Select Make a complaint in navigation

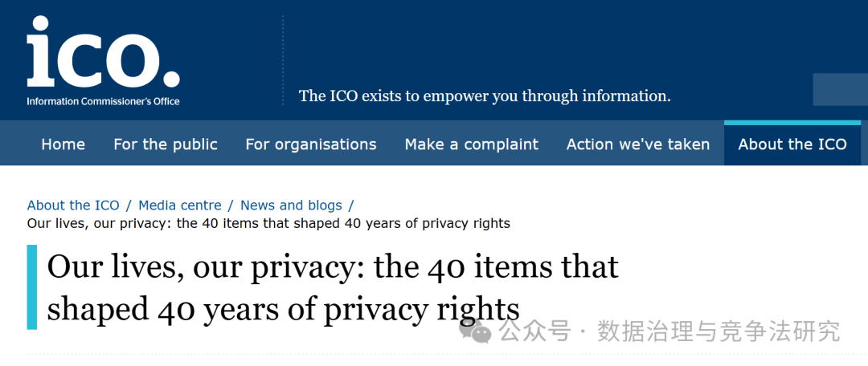coord(472,144)
